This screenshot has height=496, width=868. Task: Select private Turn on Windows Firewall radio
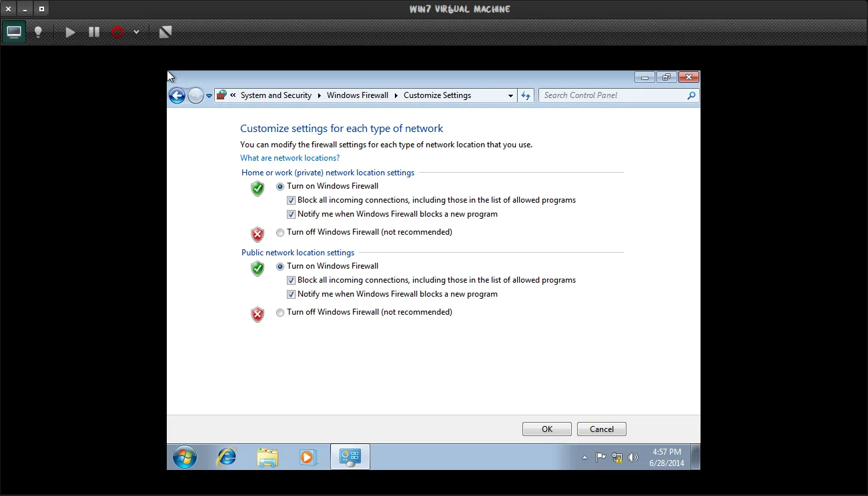tap(280, 187)
